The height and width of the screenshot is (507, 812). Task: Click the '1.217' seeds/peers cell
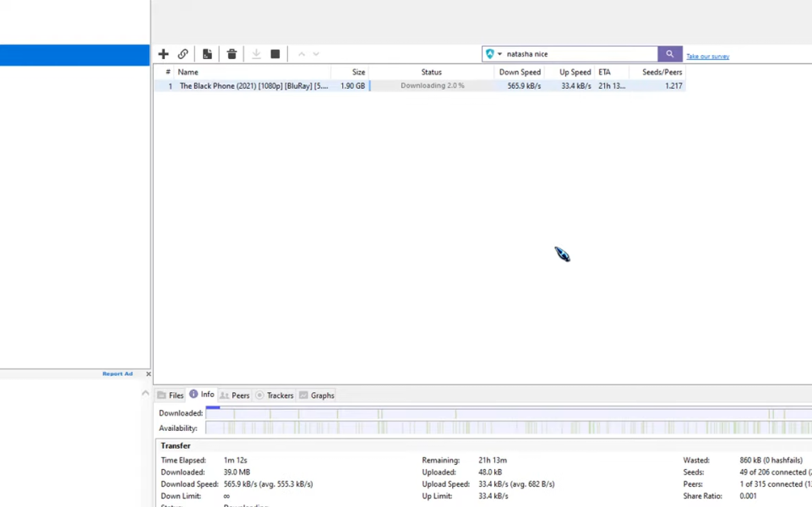(673, 86)
